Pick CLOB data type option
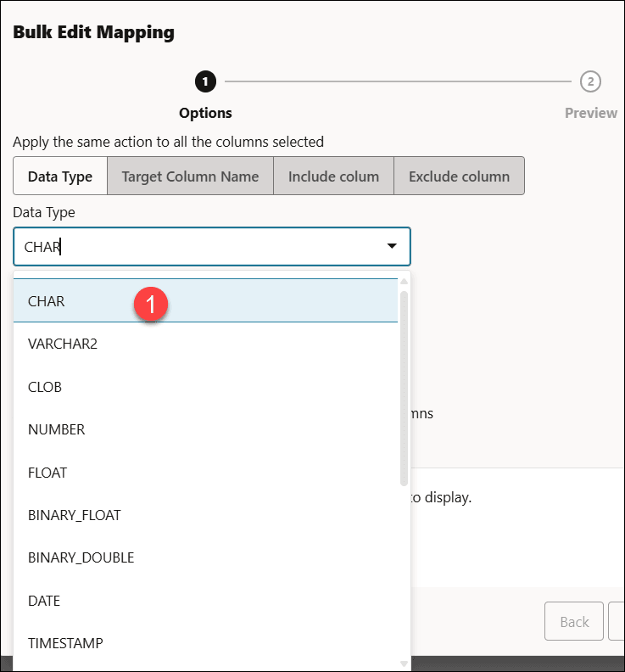 click(x=45, y=387)
